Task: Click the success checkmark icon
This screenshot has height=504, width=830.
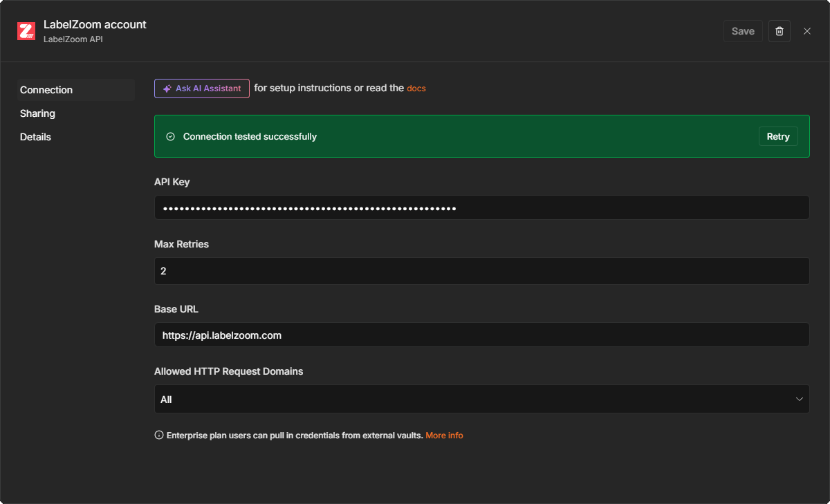Action: pyautogui.click(x=171, y=136)
